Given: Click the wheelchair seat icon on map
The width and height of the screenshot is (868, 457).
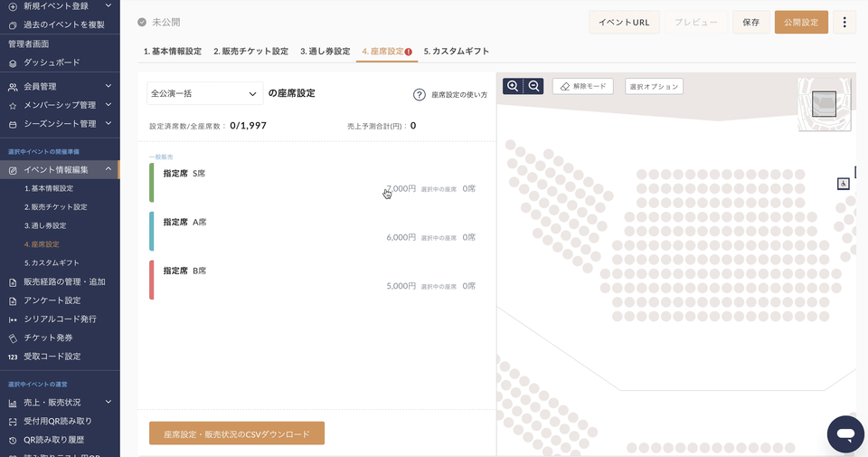Looking at the screenshot, I should click(843, 184).
